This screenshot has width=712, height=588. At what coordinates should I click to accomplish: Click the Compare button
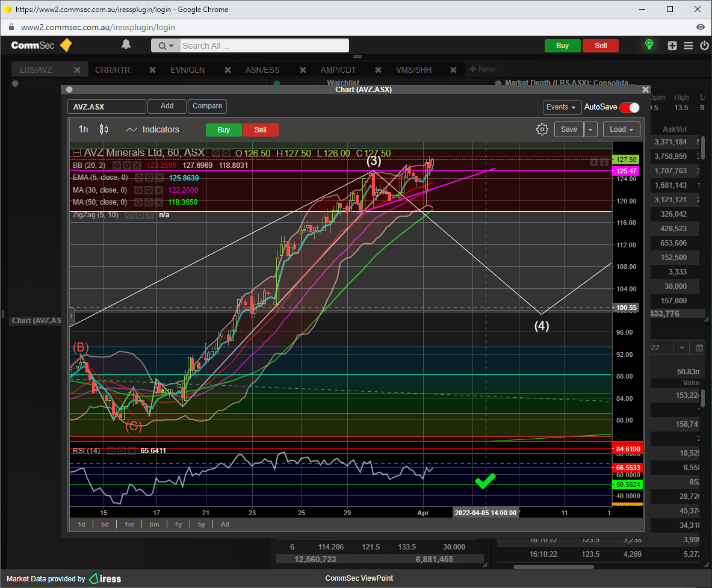click(207, 106)
